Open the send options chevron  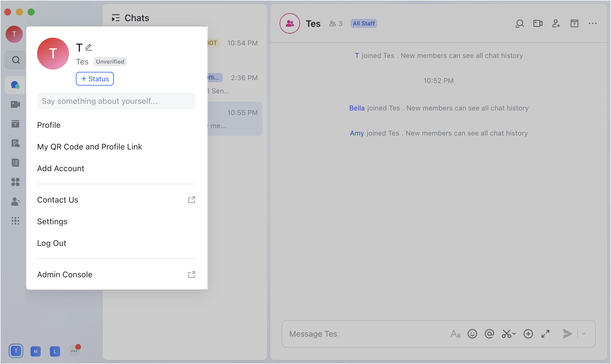tap(584, 334)
